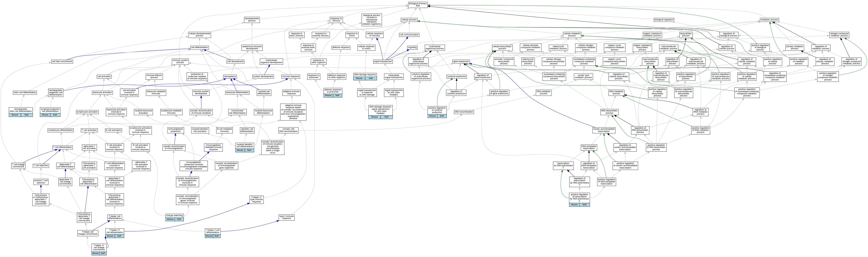Viewport: 868px width, 257px height.
Task: Click Batf cell under "isotype switching"
Action: click(x=179, y=219)
